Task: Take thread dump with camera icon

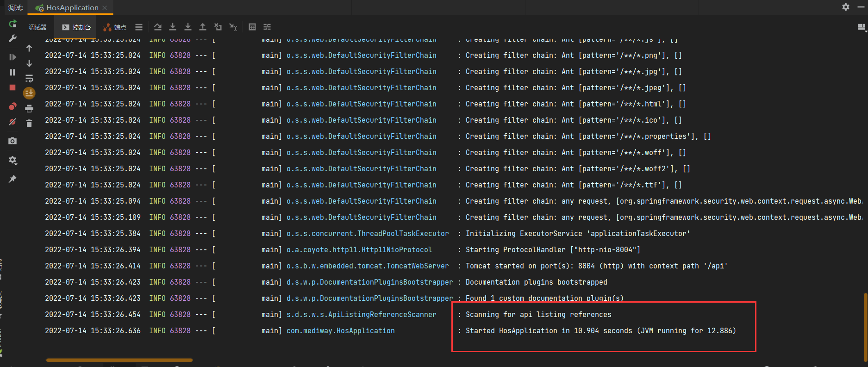Action: tap(12, 141)
